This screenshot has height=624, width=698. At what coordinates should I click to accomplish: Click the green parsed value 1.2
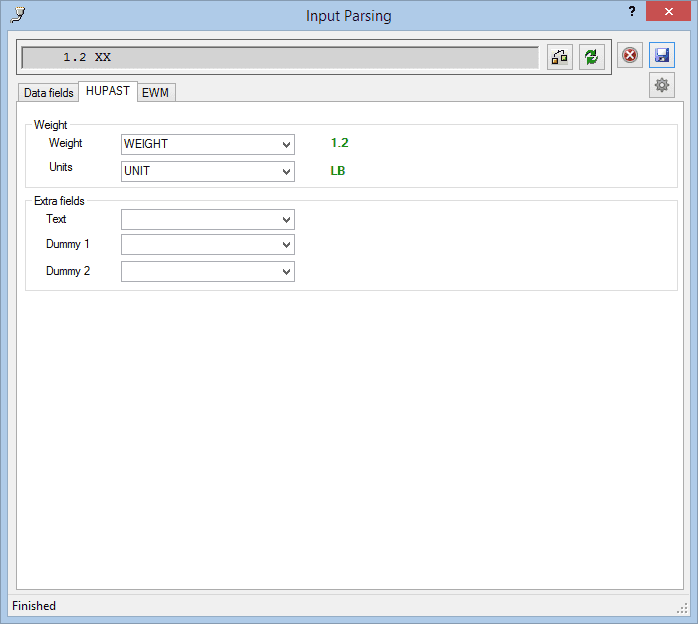coord(340,143)
